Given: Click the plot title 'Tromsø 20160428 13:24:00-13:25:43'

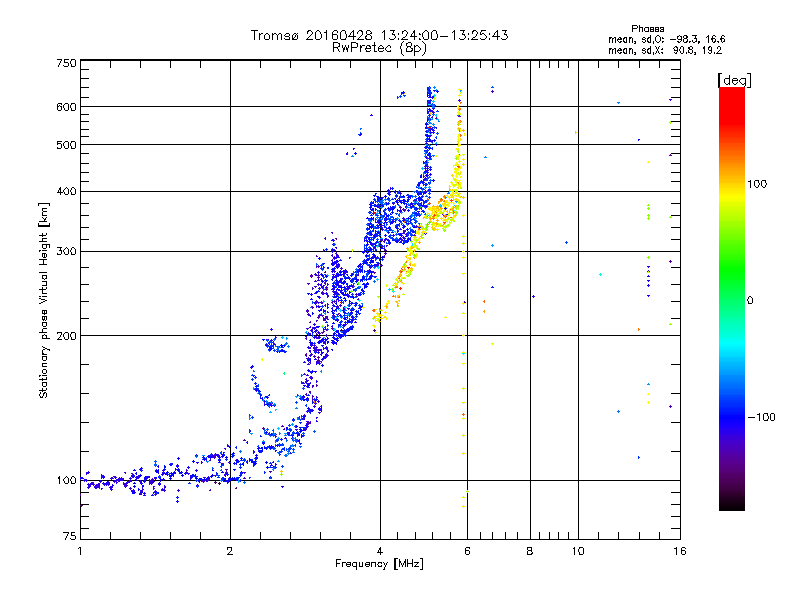Looking at the screenshot, I should click(379, 35).
